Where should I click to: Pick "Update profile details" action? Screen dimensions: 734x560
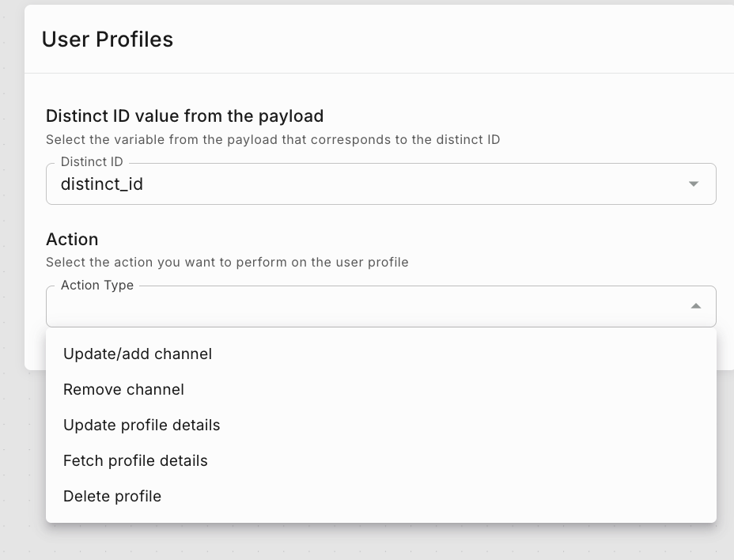[142, 425]
